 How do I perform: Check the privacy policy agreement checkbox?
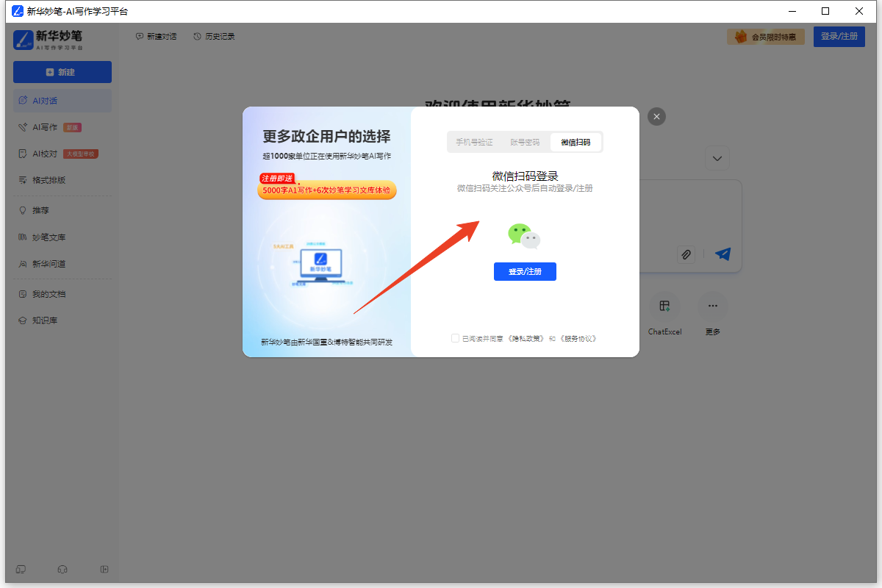tap(454, 338)
